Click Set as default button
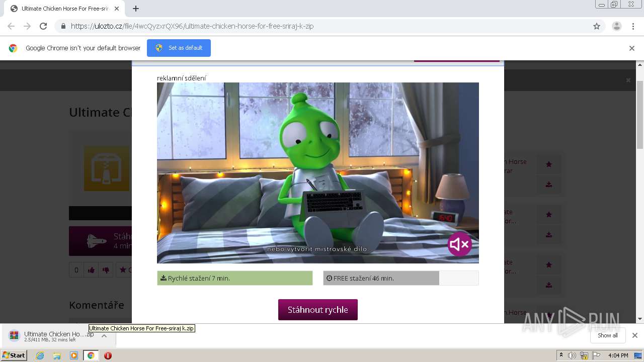Image resolution: width=644 pixels, height=362 pixels. coord(179,48)
